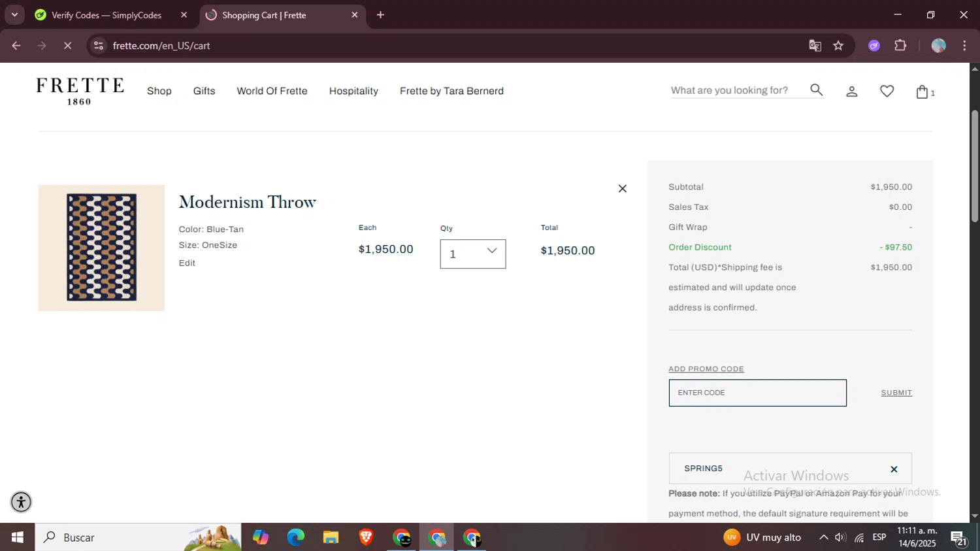Open the notification center icon
This screenshot has width=980, height=551.
tap(959, 539)
